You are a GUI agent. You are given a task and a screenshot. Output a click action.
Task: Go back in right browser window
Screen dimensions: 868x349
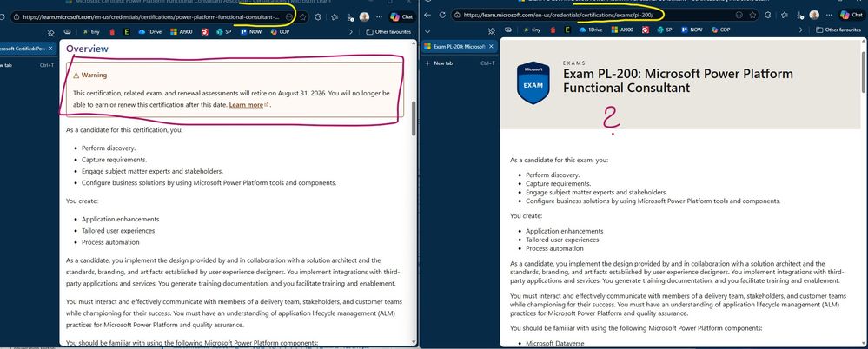point(427,15)
